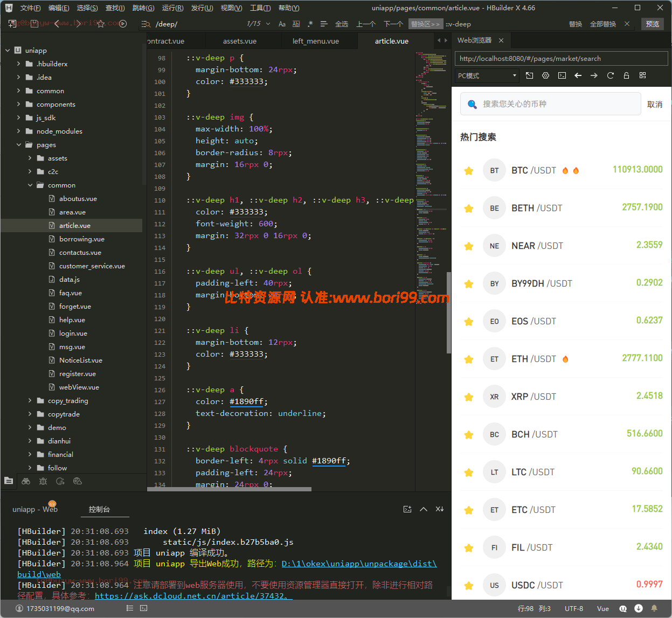The image size is (672, 618).
Task: Click the file search icon beside /deep/
Action: [x=145, y=24]
